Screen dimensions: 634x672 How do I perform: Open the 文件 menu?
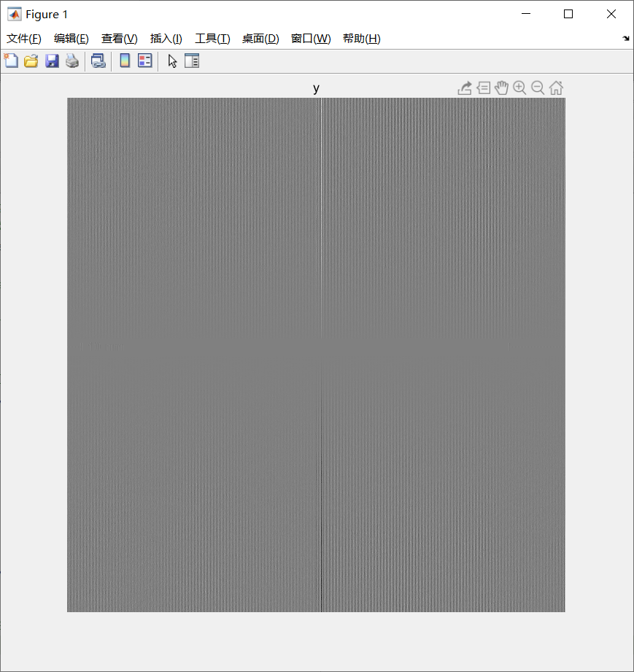pos(23,38)
